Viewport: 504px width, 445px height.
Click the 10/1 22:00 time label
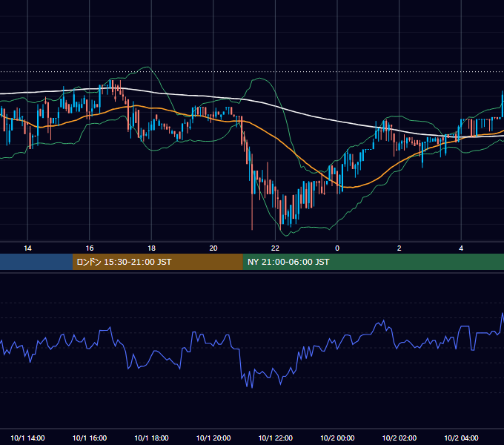pyautogui.click(x=276, y=438)
